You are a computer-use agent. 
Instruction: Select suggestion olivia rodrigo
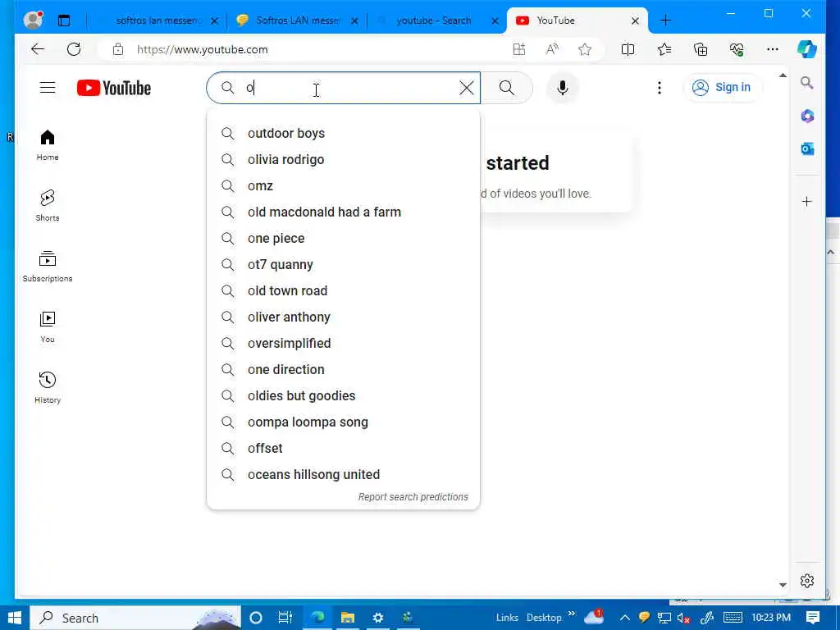(x=343, y=160)
